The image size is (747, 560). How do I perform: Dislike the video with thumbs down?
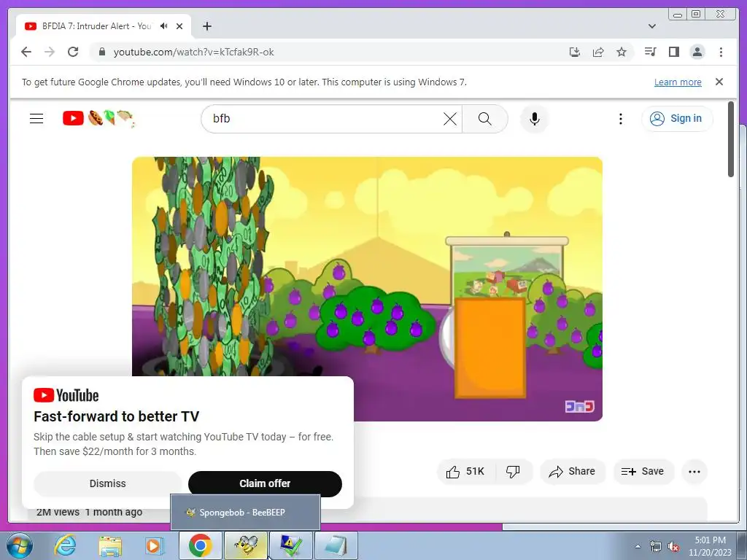(x=513, y=472)
